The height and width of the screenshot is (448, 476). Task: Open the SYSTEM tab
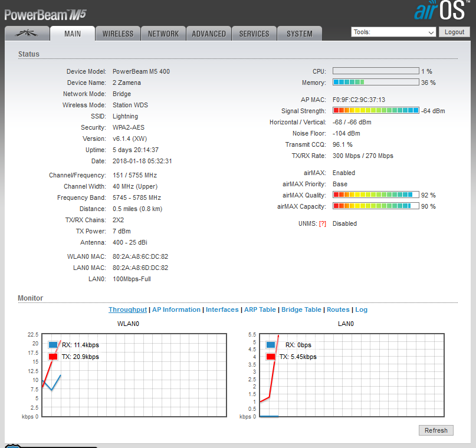[x=300, y=34]
